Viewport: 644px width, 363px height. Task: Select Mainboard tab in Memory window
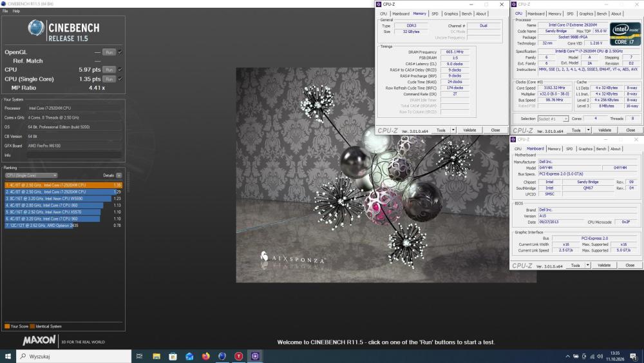pyautogui.click(x=401, y=14)
